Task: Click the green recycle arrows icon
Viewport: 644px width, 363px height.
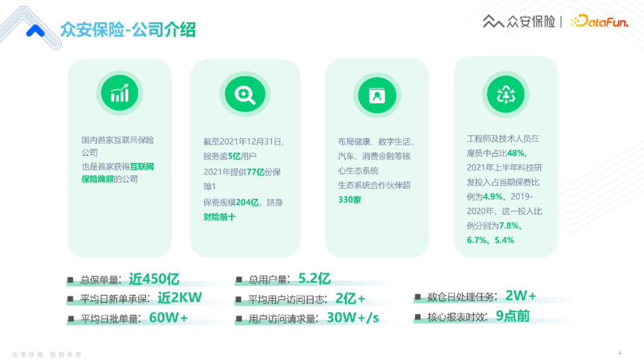Action: click(x=506, y=94)
